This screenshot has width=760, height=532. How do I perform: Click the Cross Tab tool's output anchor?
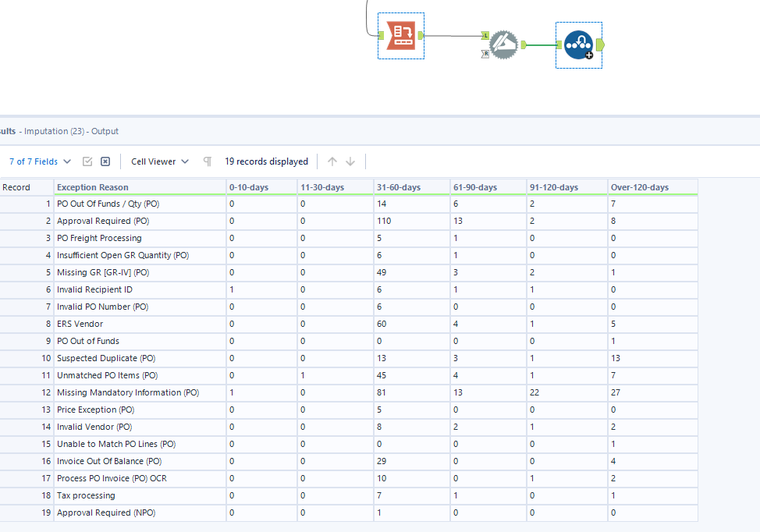421,35
